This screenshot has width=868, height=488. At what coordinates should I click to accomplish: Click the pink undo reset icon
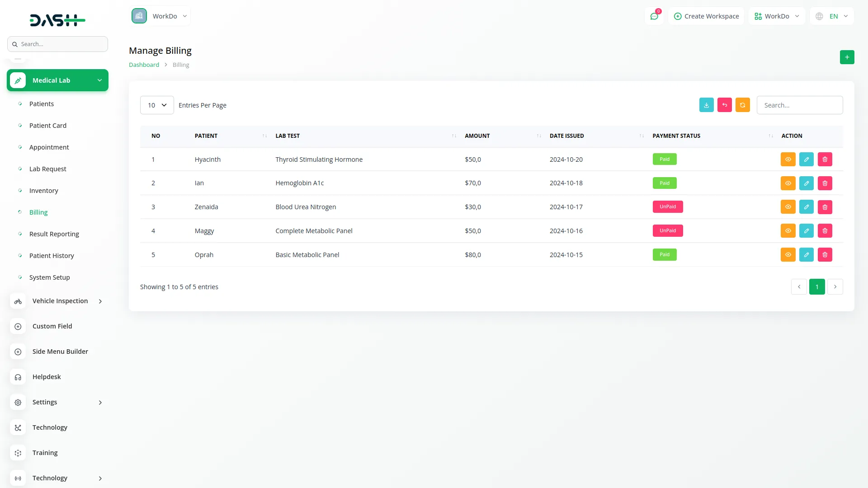(724, 105)
